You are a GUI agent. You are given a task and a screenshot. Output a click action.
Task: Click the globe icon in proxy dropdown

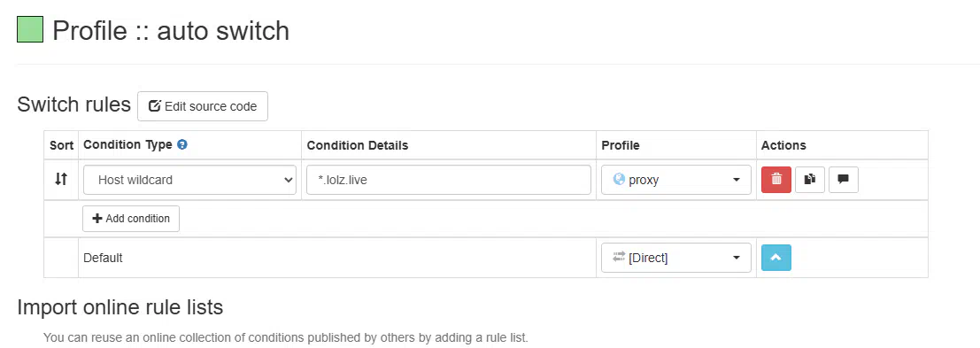620,179
